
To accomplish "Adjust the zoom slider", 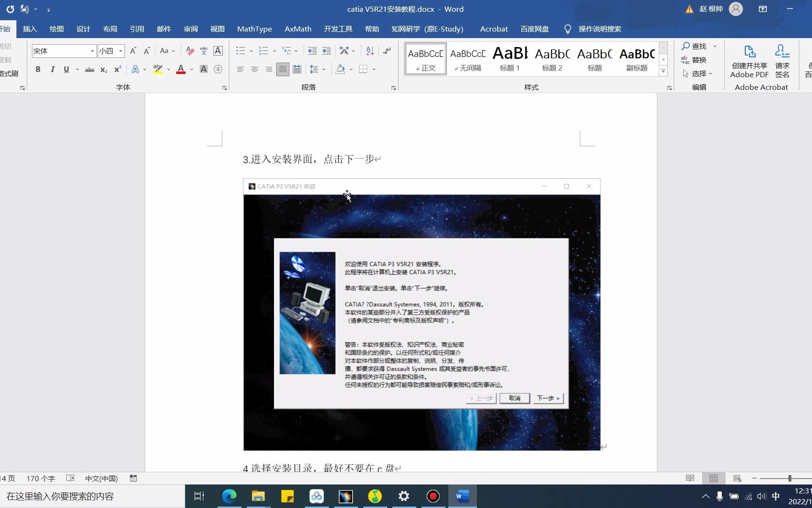I will click(x=789, y=478).
